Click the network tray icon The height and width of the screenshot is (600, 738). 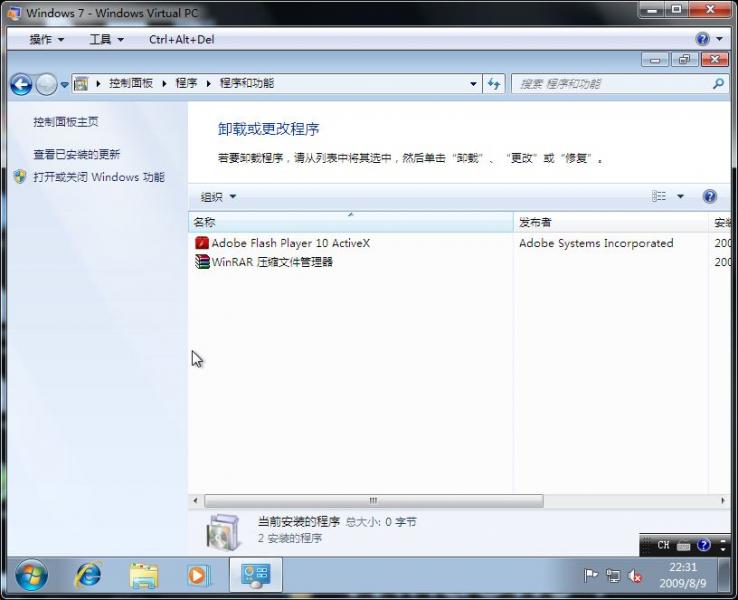click(x=613, y=576)
